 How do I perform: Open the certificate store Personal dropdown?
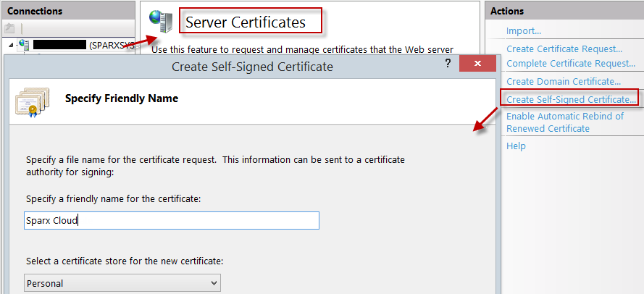coord(122,283)
